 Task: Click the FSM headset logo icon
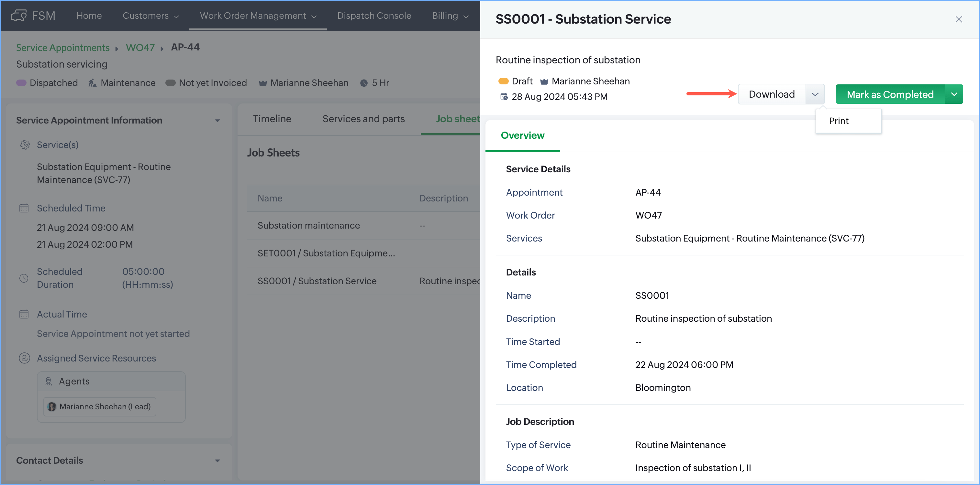coord(19,16)
